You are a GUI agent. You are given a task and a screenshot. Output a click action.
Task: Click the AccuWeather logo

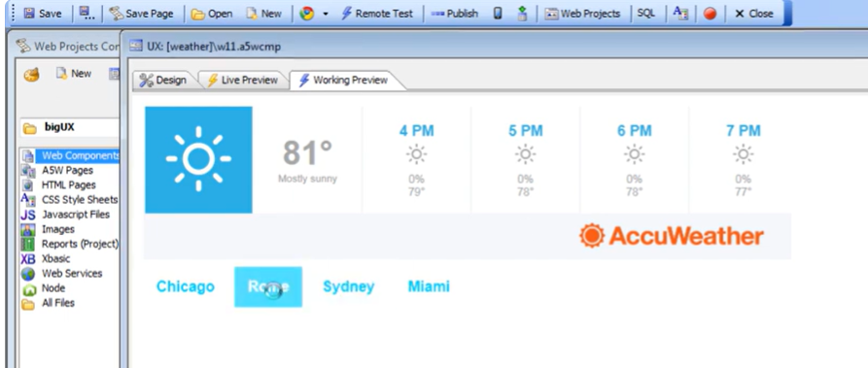[x=672, y=236]
